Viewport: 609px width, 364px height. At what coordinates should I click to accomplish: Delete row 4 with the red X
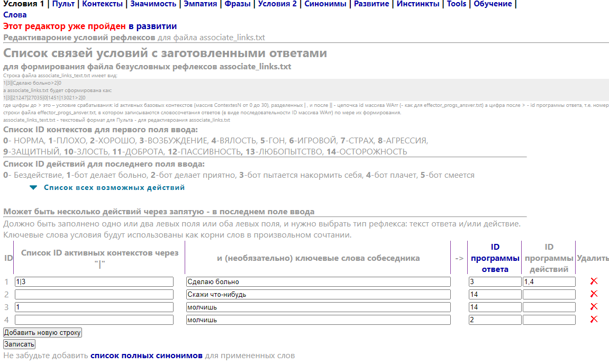coord(594,320)
